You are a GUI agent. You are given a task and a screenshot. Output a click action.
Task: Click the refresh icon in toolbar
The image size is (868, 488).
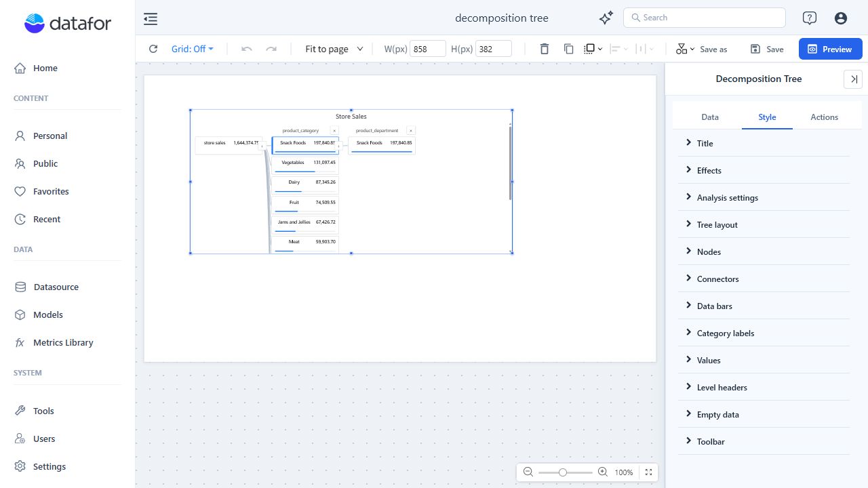(x=153, y=49)
